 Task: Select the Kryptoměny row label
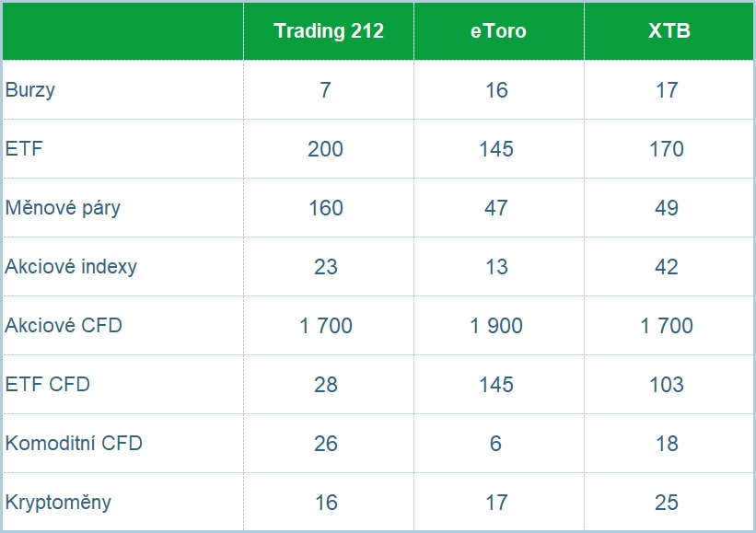(58, 503)
